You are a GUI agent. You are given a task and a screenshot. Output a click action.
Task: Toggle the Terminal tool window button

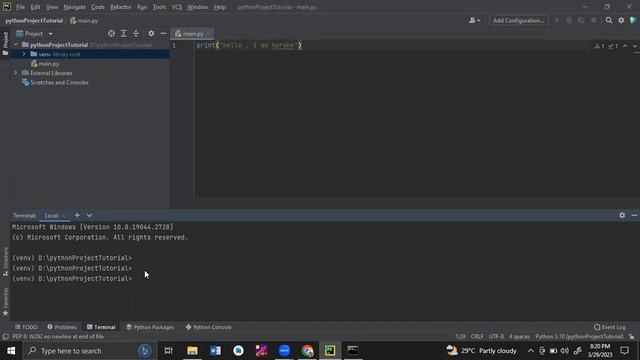point(101,327)
